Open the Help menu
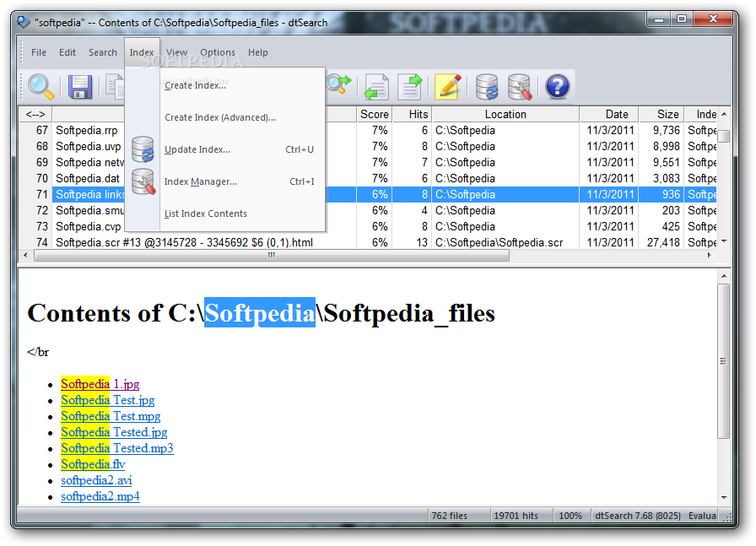This screenshot has height=546, width=756. pos(258,52)
